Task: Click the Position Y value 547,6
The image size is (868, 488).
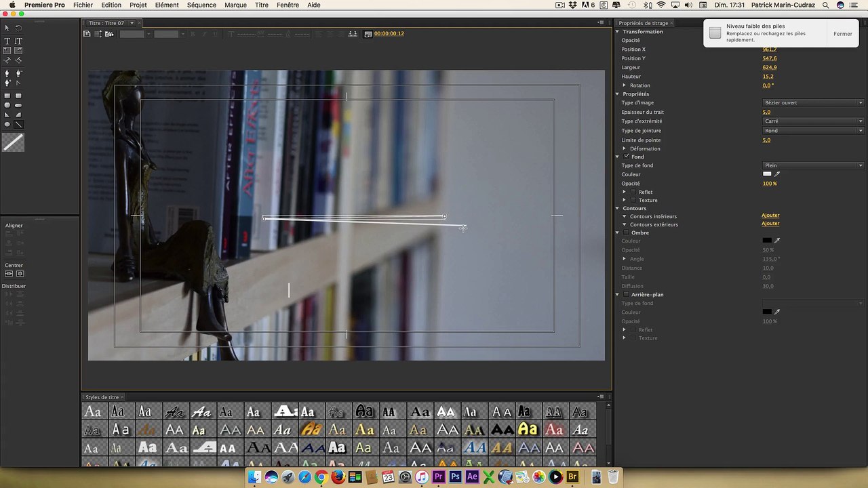Action: coord(769,58)
